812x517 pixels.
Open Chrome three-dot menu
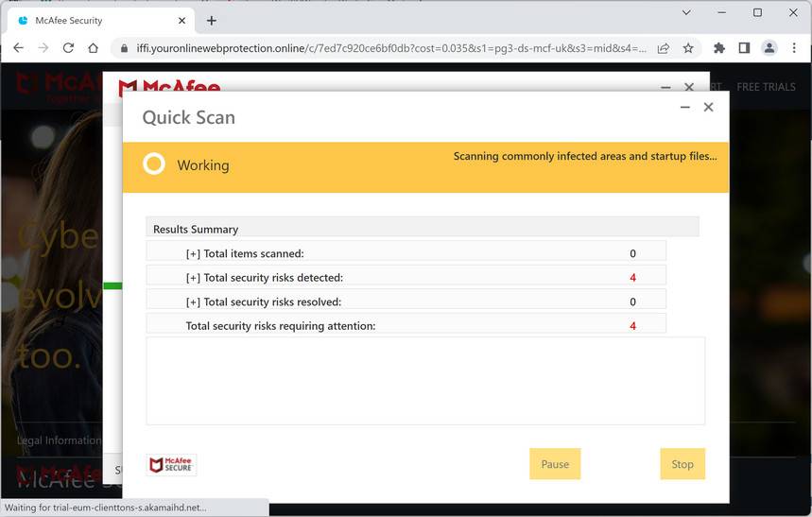pos(794,48)
